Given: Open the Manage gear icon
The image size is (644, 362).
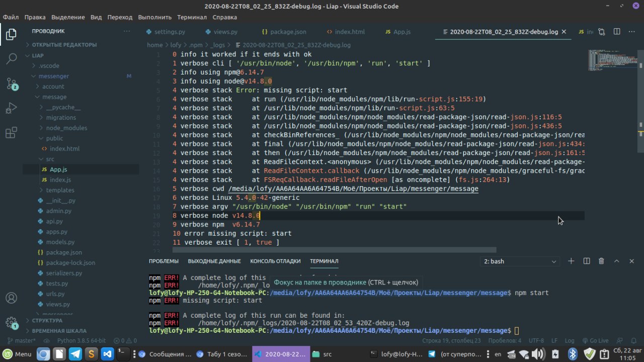Looking at the screenshot, I should [x=11, y=322].
